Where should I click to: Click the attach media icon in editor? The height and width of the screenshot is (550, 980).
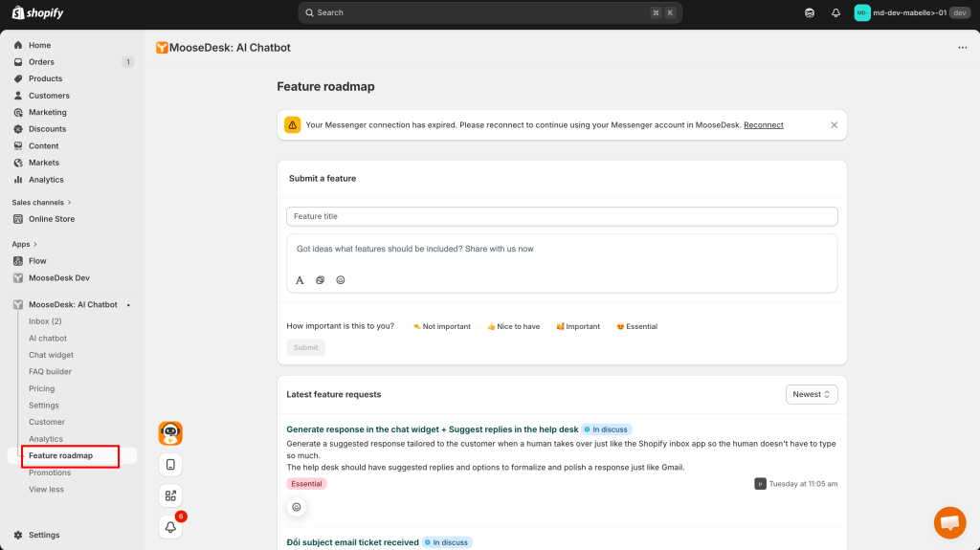[x=321, y=280]
